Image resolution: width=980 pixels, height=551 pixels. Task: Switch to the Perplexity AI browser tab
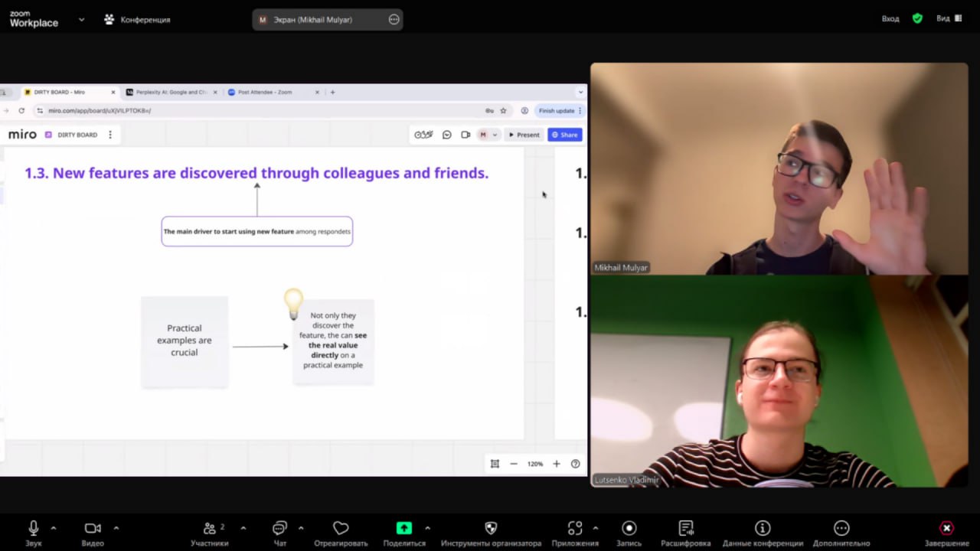pyautogui.click(x=171, y=92)
